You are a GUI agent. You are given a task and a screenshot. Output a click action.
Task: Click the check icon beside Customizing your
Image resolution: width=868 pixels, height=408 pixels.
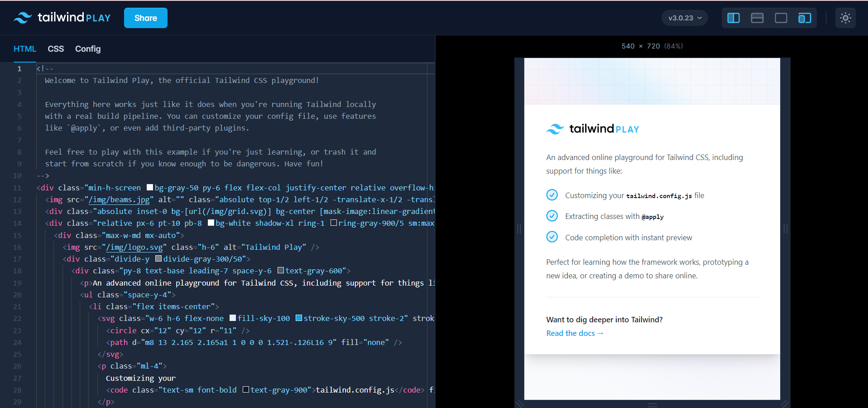pyautogui.click(x=552, y=195)
